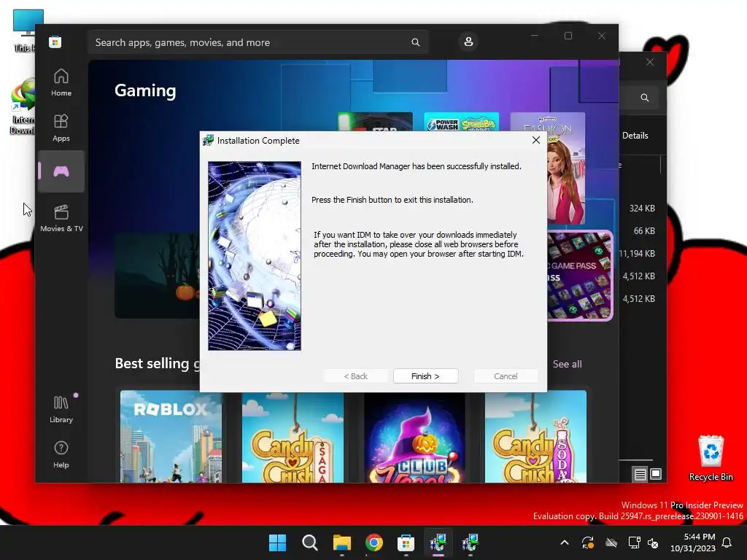Select the This PC desktop icon

click(x=24, y=29)
